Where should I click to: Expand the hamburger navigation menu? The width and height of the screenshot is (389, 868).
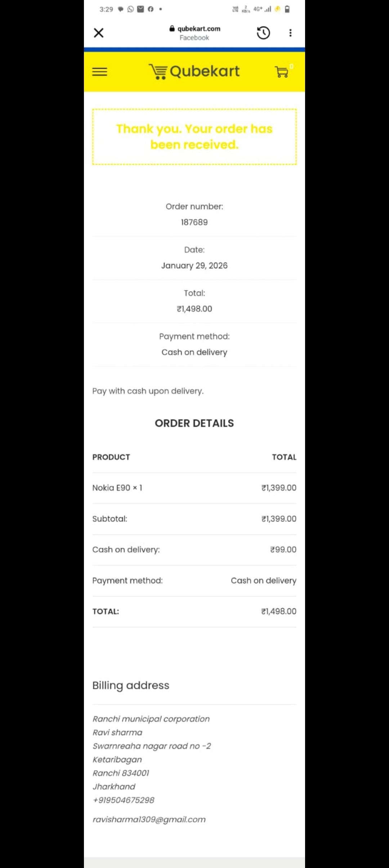point(100,72)
